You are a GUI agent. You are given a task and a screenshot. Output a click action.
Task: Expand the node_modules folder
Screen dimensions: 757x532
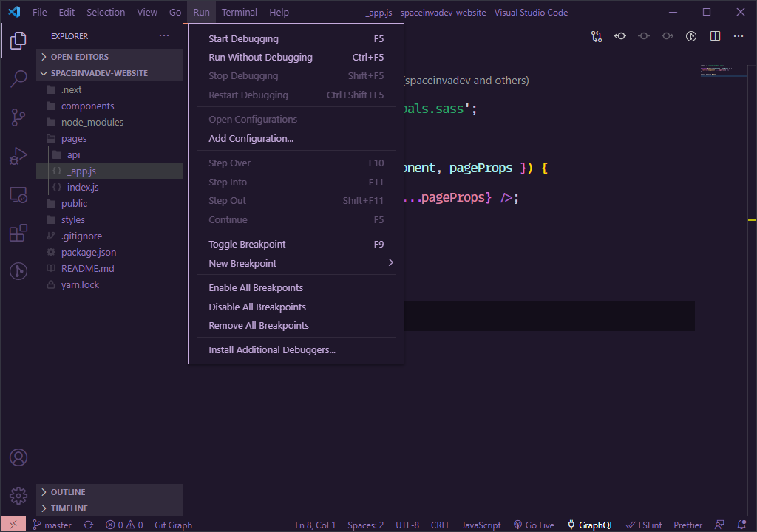pos(109,122)
